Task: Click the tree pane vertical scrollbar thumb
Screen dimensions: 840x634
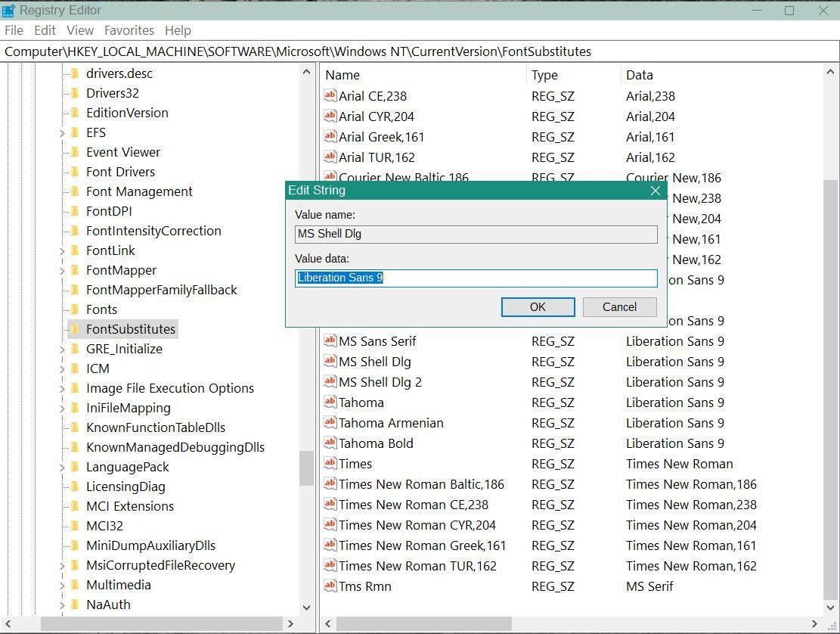Action: [306, 468]
